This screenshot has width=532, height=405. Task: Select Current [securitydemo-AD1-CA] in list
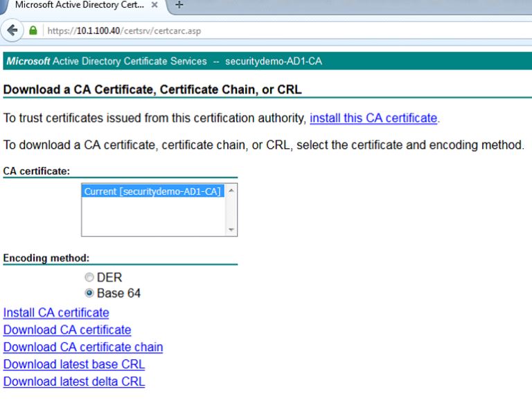tap(152, 191)
